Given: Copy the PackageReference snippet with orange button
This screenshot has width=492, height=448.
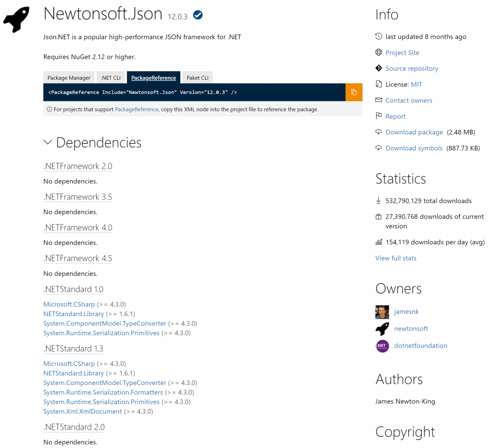Looking at the screenshot, I should [354, 92].
